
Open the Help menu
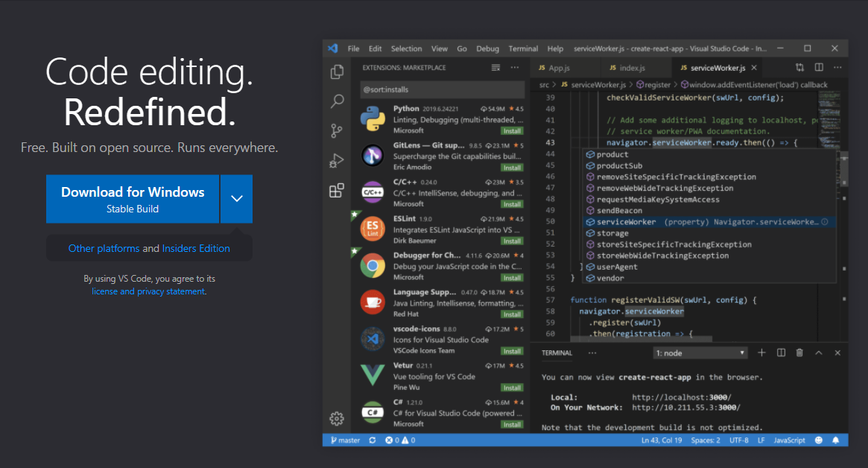(x=555, y=48)
